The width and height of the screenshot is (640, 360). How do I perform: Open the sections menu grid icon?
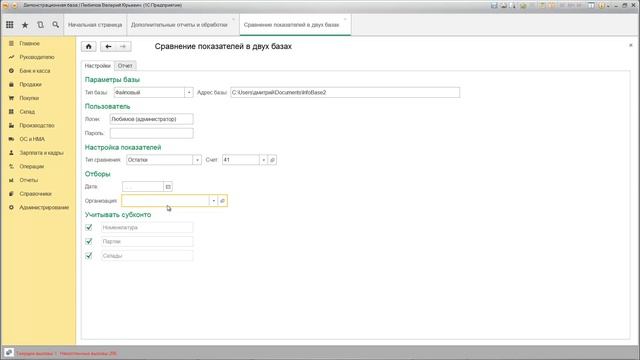(9, 25)
